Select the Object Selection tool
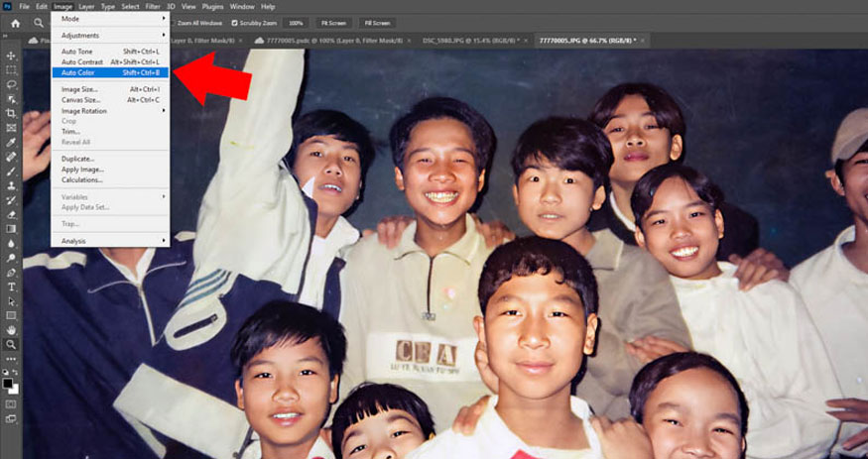 [11, 99]
